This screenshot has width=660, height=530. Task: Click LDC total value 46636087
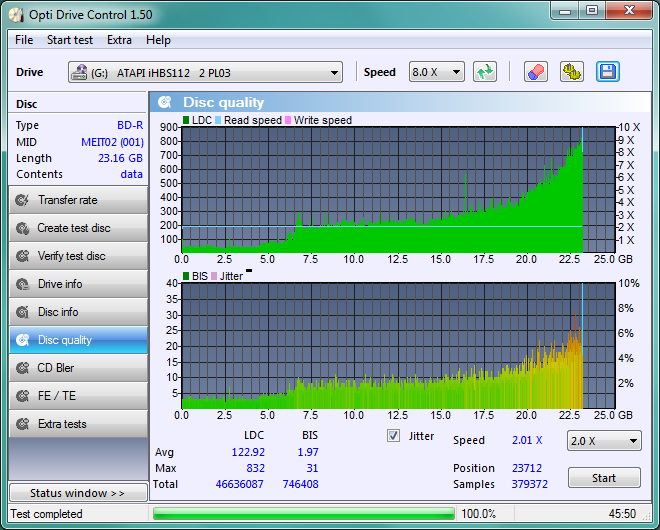click(240, 484)
